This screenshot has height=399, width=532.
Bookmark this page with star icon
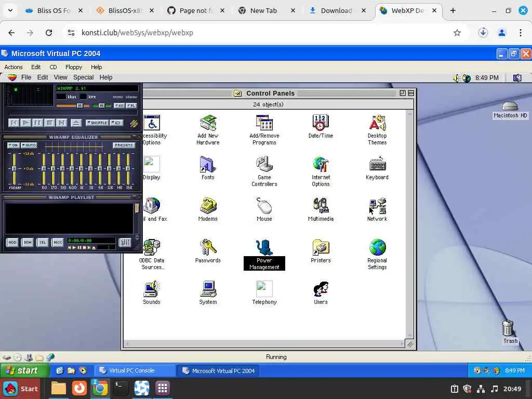(x=457, y=33)
